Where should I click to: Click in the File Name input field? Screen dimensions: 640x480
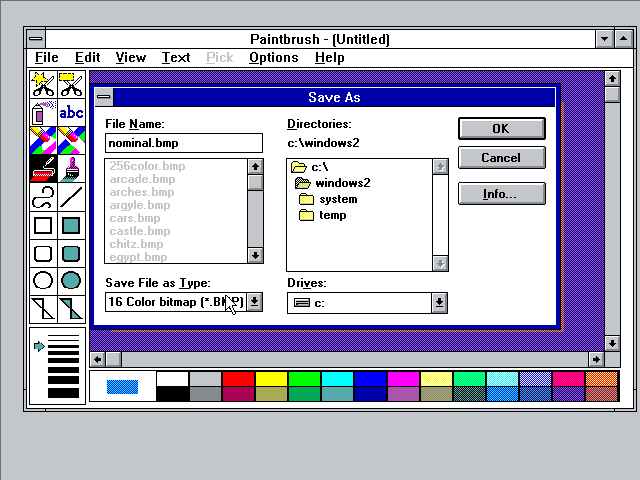tap(184, 143)
